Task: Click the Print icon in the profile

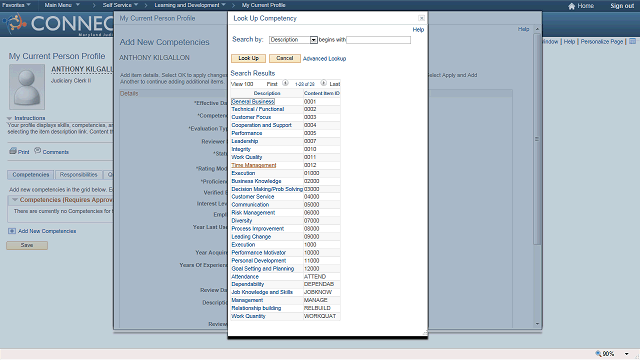Action: point(13,151)
